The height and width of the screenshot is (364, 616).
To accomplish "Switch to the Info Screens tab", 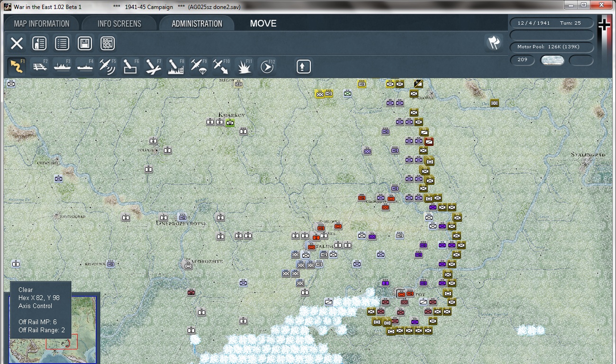I will click(119, 24).
